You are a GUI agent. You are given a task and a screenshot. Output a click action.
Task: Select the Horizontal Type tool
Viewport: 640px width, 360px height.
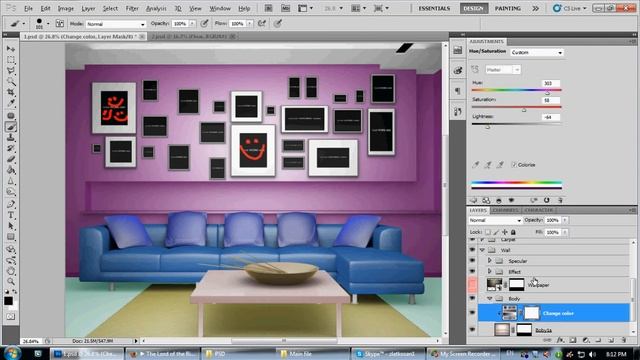[x=11, y=215]
